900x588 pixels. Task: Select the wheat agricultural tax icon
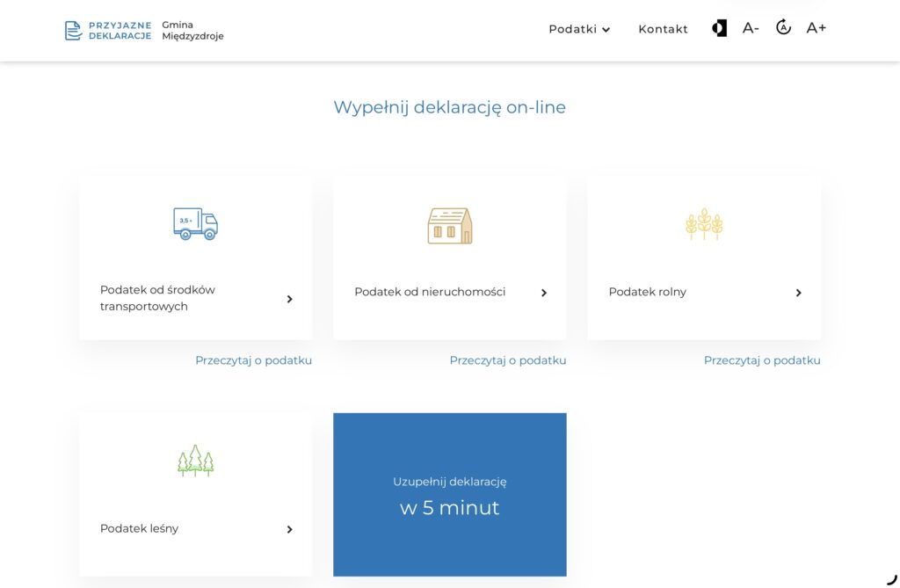pyautogui.click(x=704, y=224)
